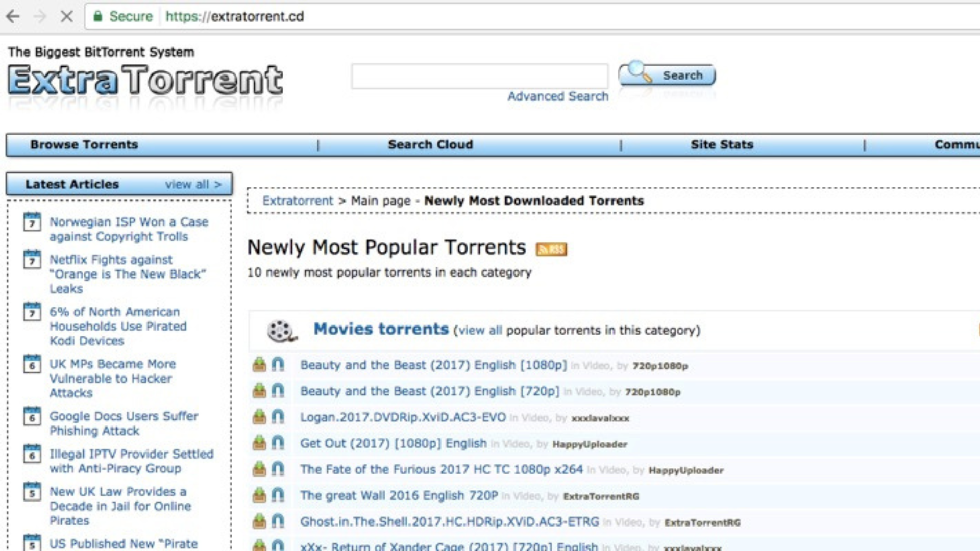Switch to the Search Cloud tab

[430, 145]
